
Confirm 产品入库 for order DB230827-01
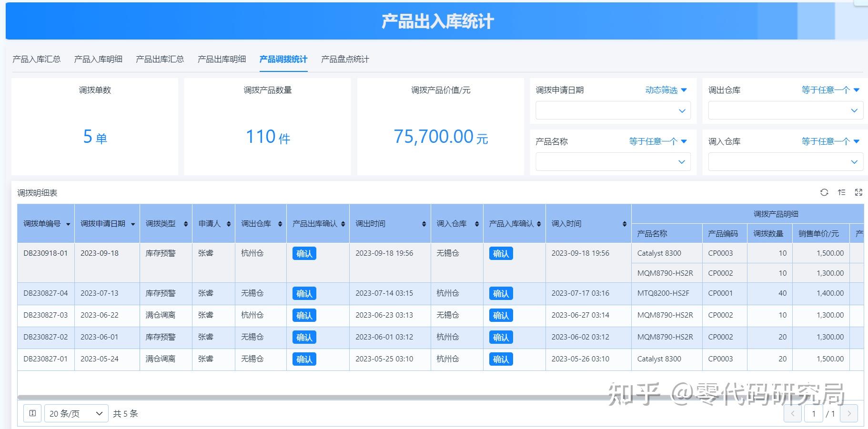coord(501,359)
